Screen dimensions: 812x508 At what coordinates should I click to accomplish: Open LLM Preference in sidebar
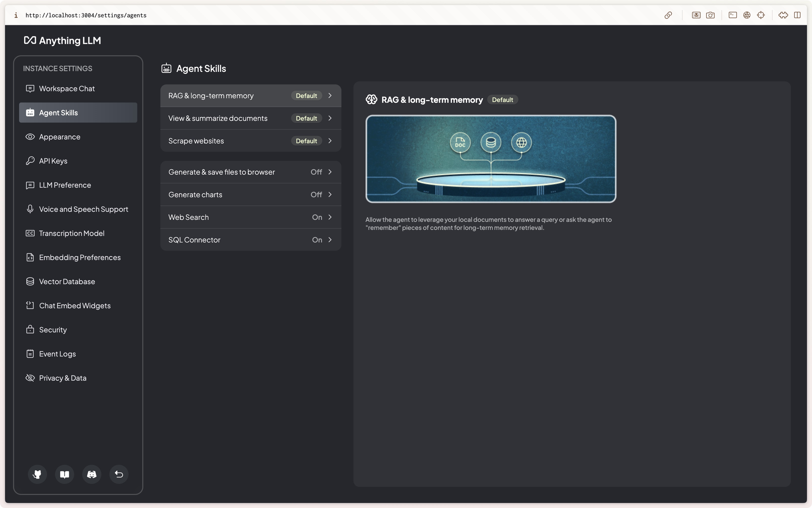[x=65, y=185]
